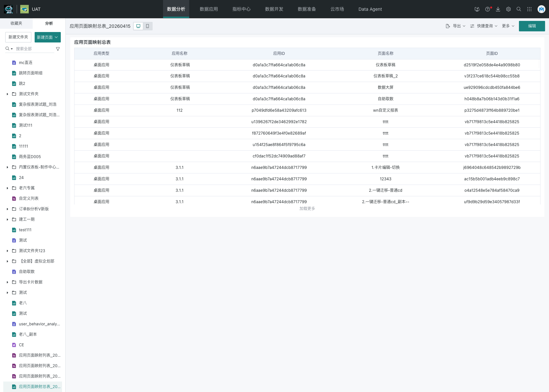Open the help question mark icon

488,9
